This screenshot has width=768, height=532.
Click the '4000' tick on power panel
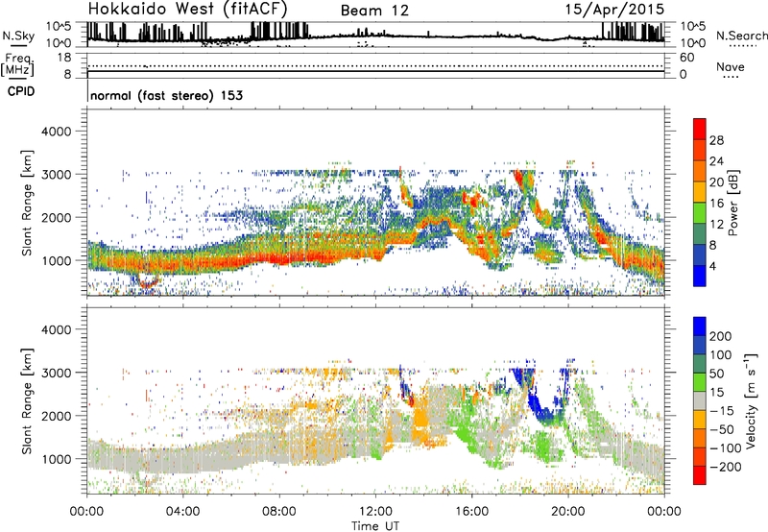(56, 132)
